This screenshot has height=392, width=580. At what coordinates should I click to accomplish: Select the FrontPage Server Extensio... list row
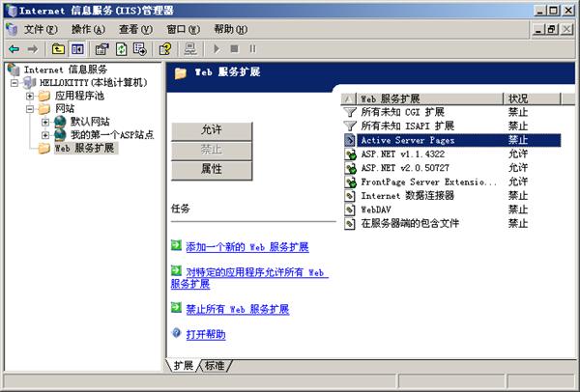coord(452,182)
